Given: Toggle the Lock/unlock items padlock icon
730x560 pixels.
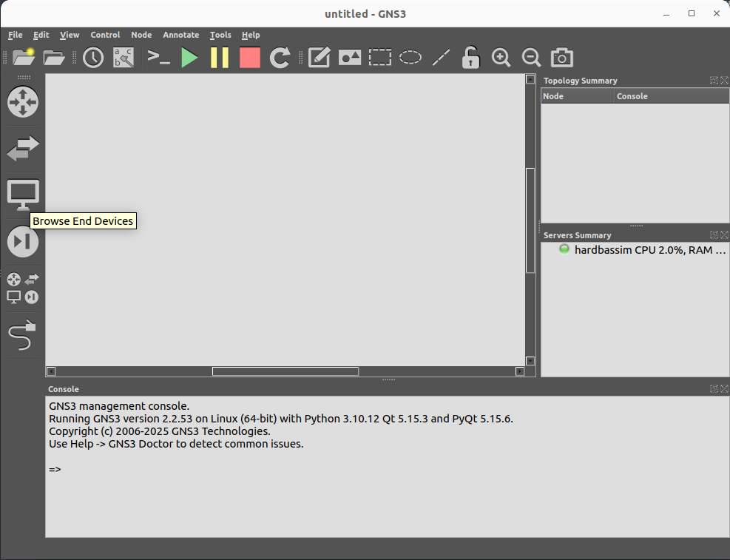Looking at the screenshot, I should 470,58.
